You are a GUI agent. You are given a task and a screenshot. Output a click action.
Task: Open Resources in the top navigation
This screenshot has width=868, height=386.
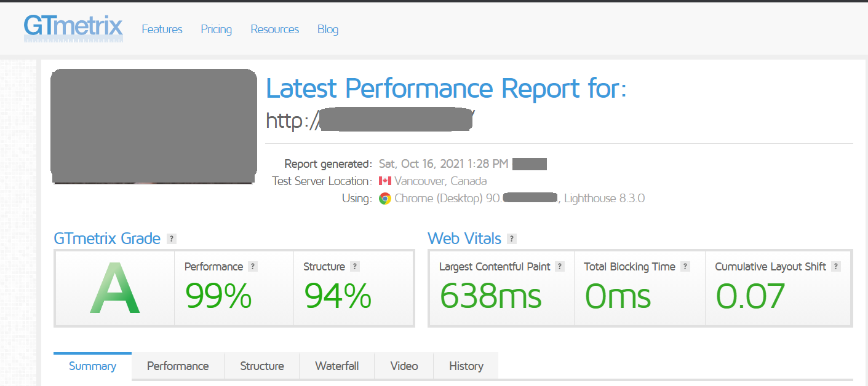pyautogui.click(x=274, y=29)
